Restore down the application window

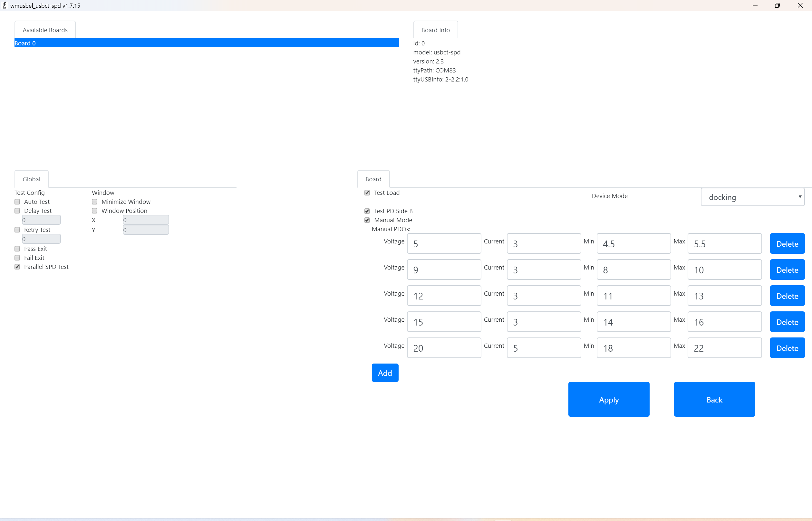(778, 5)
